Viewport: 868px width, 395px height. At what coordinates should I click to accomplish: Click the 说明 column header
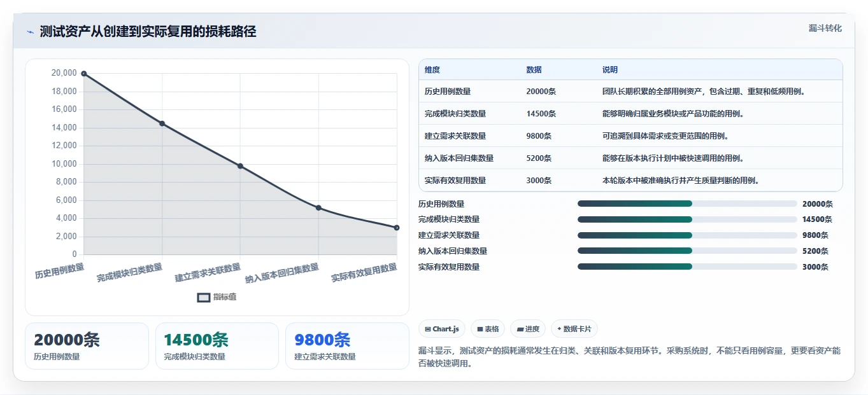609,70
